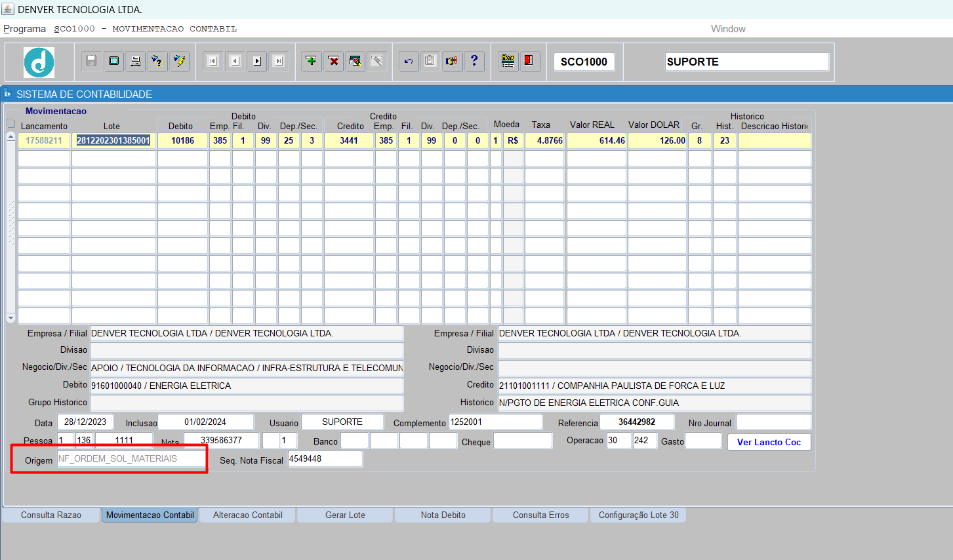Click the Seq. Nota Fiscal field
The height and width of the screenshot is (560, 953).
[325, 459]
